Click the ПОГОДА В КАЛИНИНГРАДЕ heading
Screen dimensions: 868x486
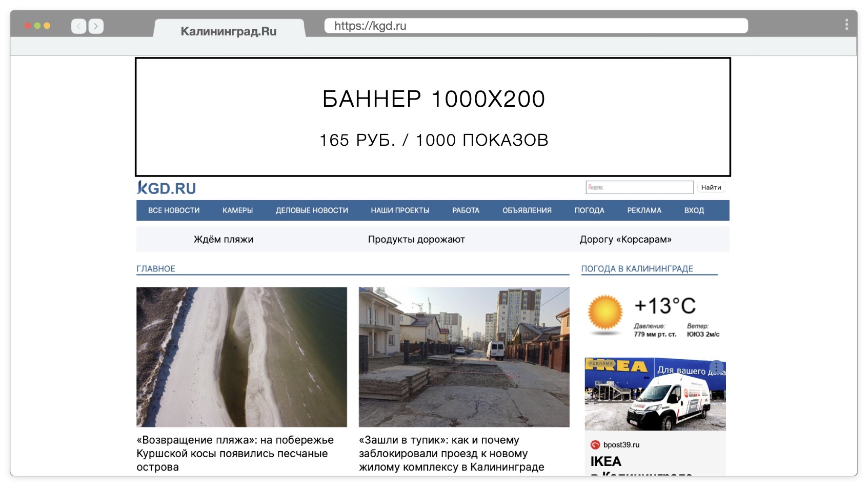pyautogui.click(x=637, y=268)
